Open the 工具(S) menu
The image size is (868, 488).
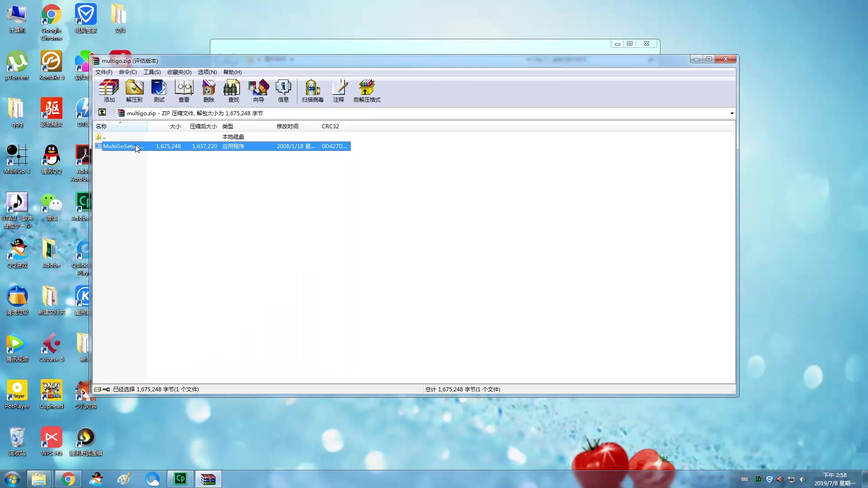point(152,72)
